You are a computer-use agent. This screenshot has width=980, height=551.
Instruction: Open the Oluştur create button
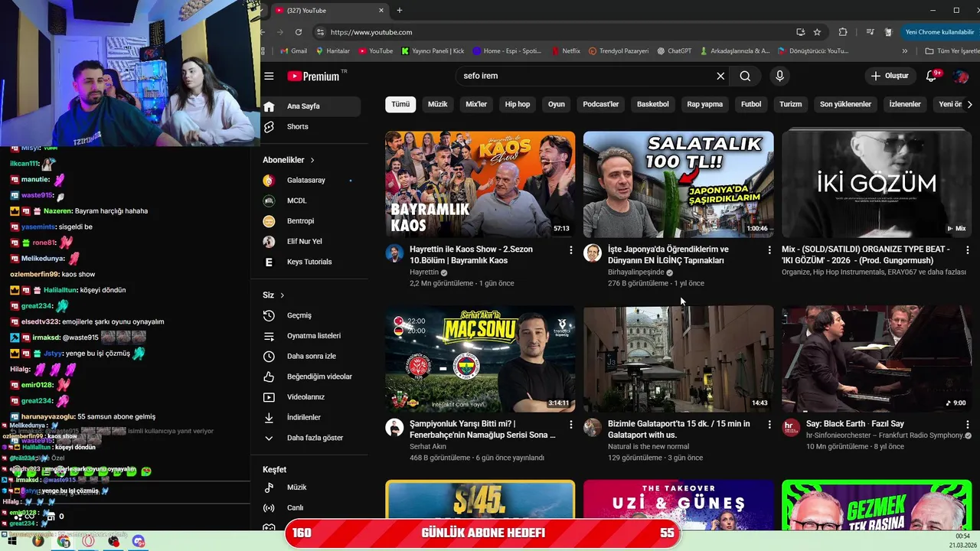(x=890, y=76)
